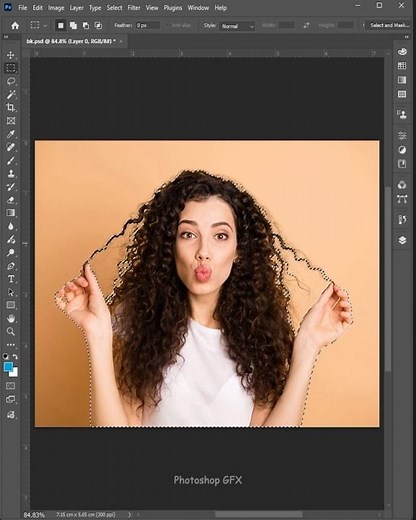This screenshot has width=416, height=520.
Task: Open the File menu
Action: 23,8
